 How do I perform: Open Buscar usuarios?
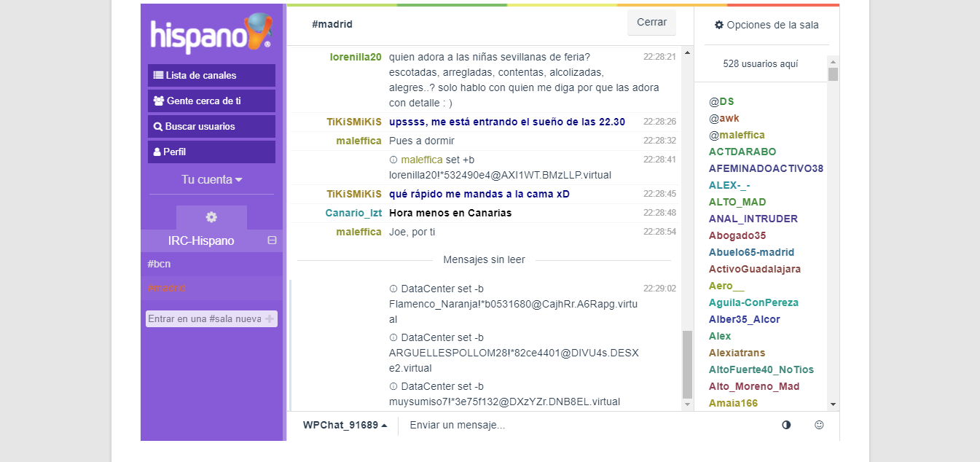(211, 126)
